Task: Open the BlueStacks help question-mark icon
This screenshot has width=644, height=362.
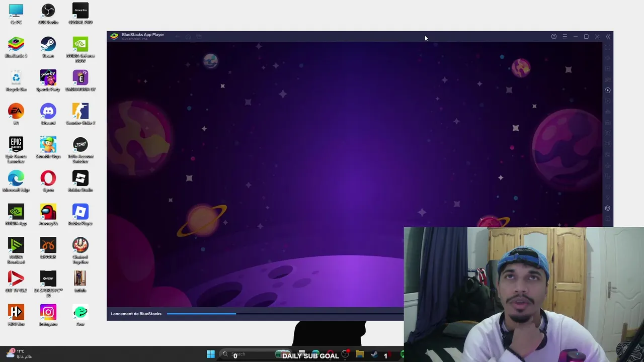Action: coord(554,37)
